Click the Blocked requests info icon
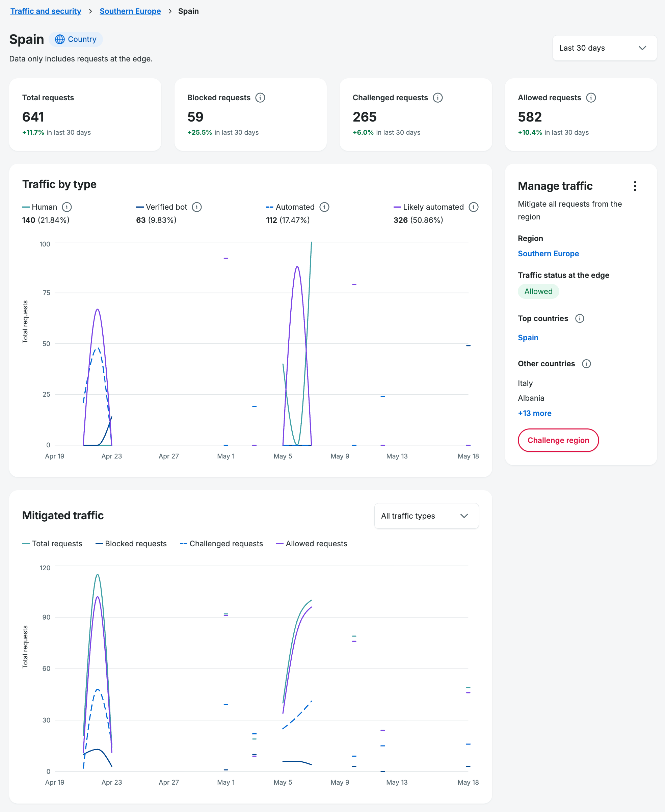This screenshot has width=665, height=812. tap(260, 98)
